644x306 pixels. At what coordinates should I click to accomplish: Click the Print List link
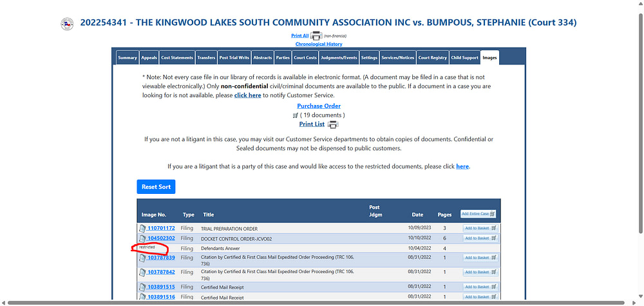coord(312,124)
